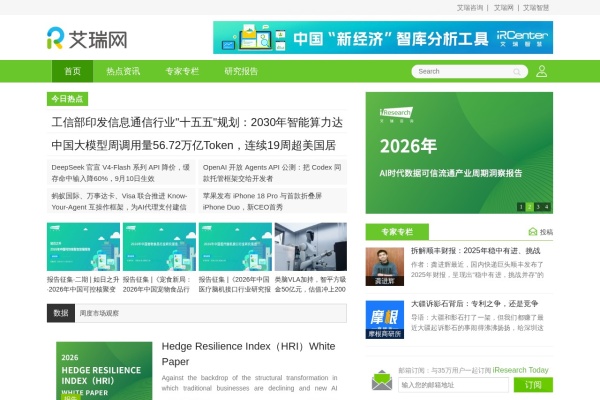Open OpenAI 开放 Agents API 公测 article
The image size is (600, 400).
coord(272,173)
